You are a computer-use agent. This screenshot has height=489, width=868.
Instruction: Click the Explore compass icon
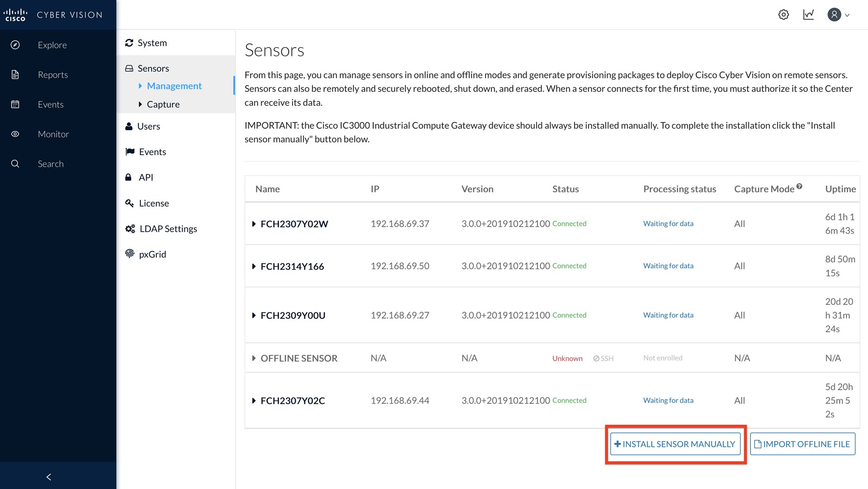click(x=15, y=45)
